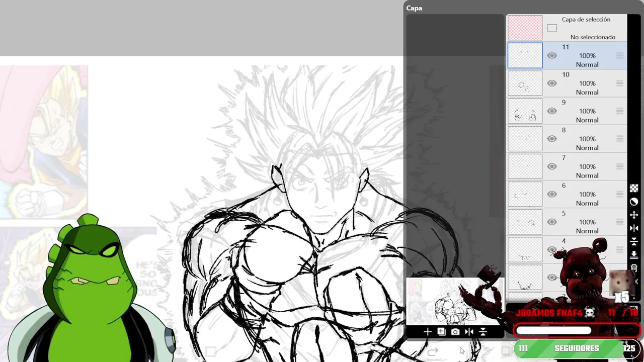Select layer 5 thumbnail
644x362 pixels.
pos(525,221)
